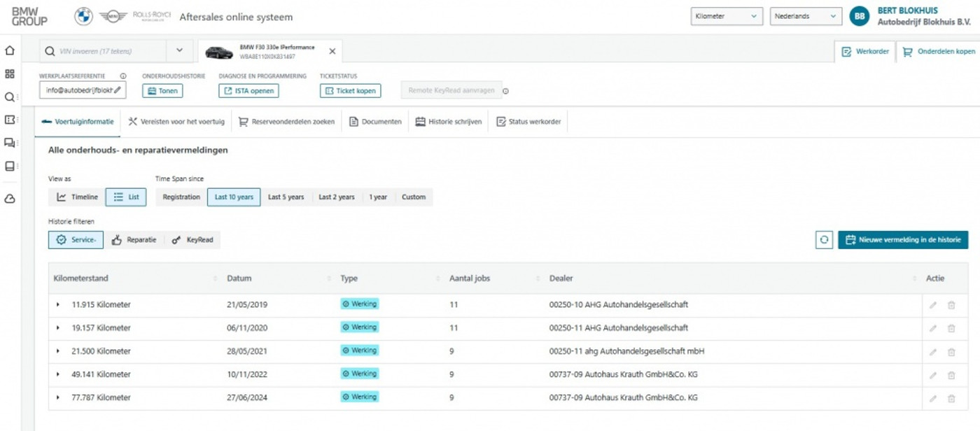Open the VIN search history dropdown arrow
980x431 pixels.
[179, 50]
